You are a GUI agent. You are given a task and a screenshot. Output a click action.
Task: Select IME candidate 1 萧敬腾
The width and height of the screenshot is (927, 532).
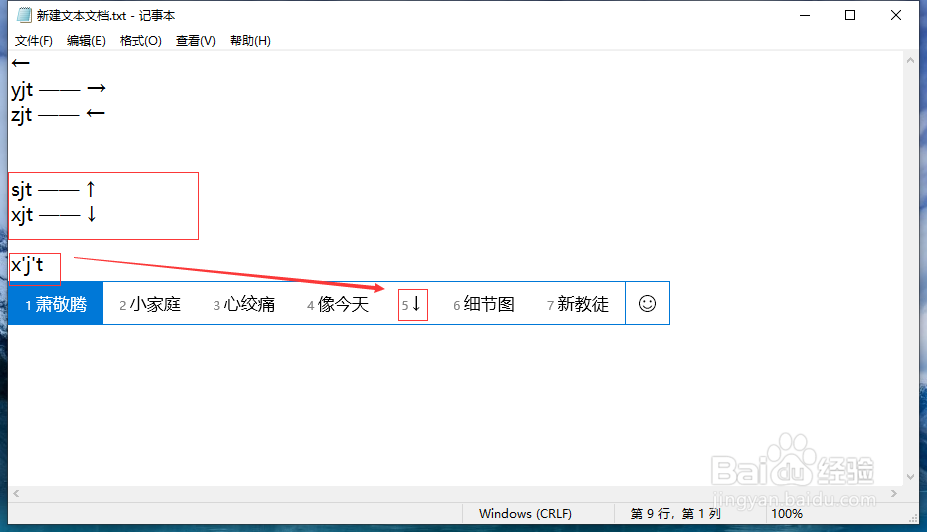click(x=56, y=304)
